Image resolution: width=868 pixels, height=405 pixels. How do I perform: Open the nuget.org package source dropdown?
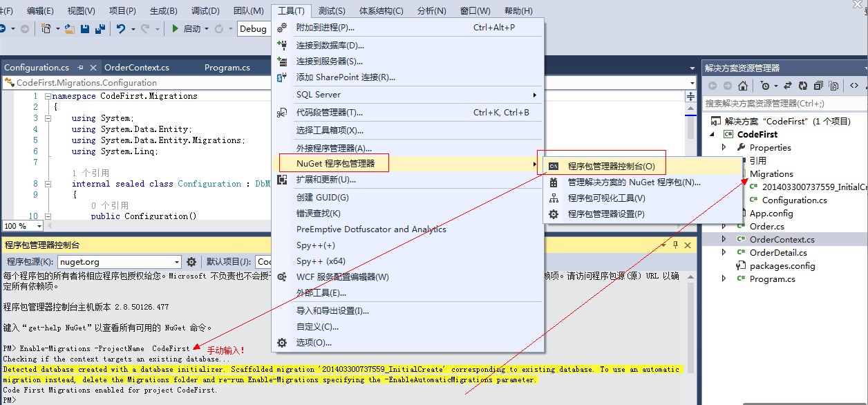177,262
